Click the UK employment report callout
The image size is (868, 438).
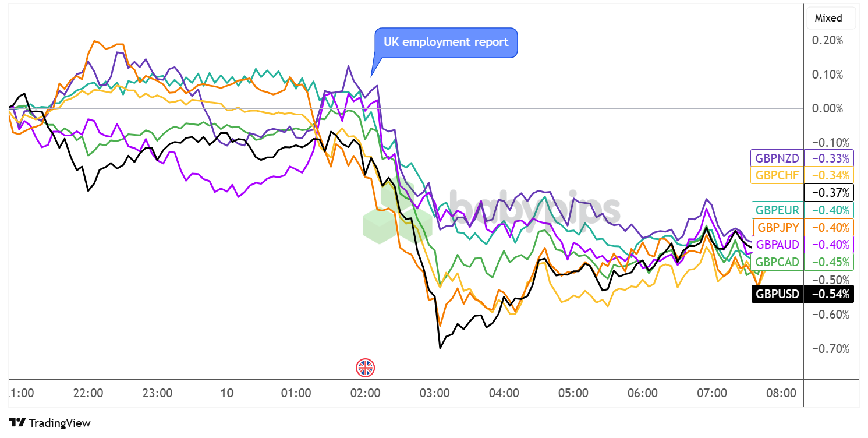445,43
